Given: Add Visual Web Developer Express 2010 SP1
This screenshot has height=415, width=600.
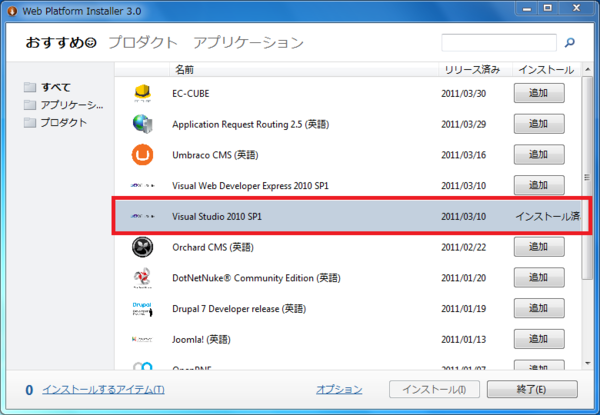Looking at the screenshot, I should [x=539, y=185].
